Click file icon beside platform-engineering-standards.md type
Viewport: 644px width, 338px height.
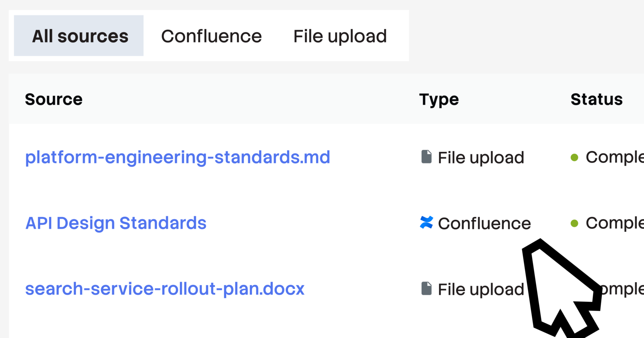pos(426,157)
